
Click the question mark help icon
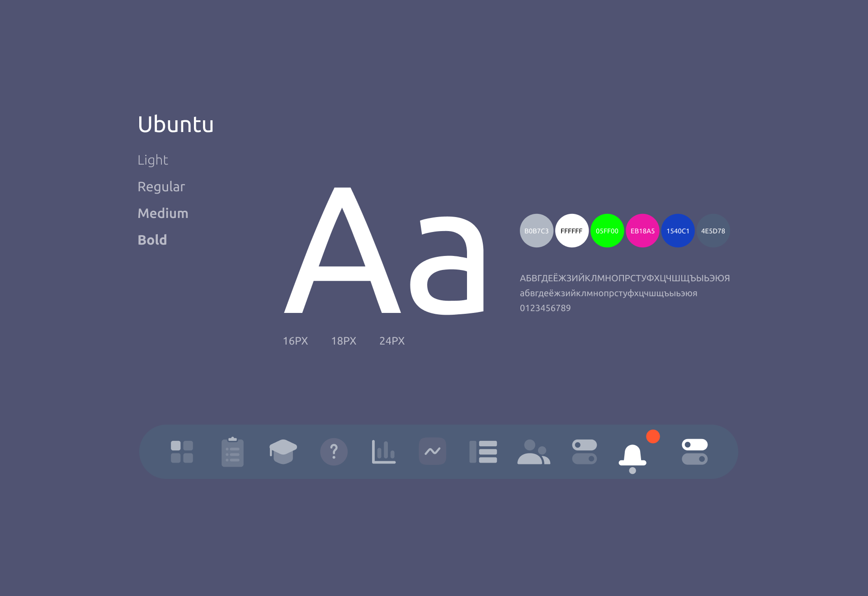[334, 451]
